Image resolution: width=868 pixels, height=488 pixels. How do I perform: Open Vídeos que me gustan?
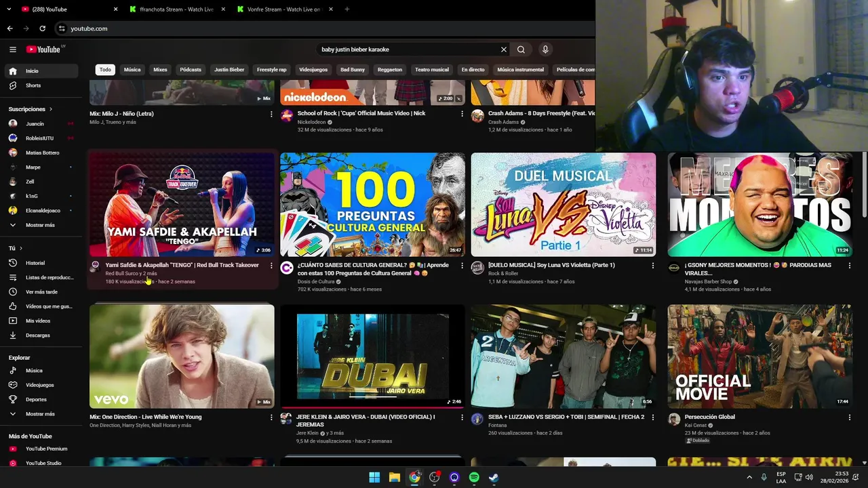43,306
